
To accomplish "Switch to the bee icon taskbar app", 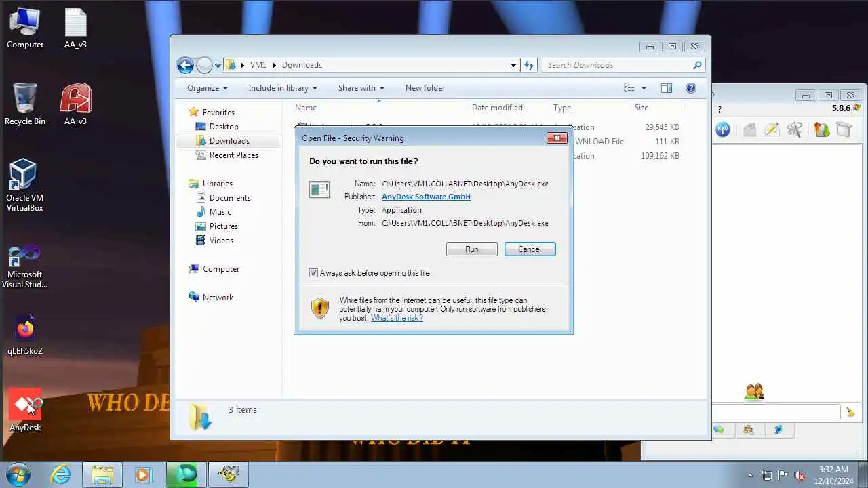I will click(x=229, y=474).
